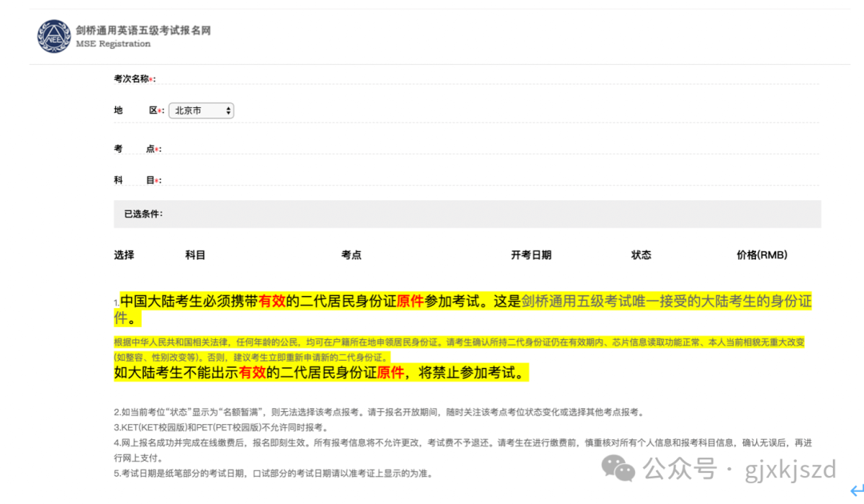Click the highlighted notice 中国大陆考生必须携带
Image resolution: width=864 pixels, height=504 pixels.
click(x=463, y=310)
